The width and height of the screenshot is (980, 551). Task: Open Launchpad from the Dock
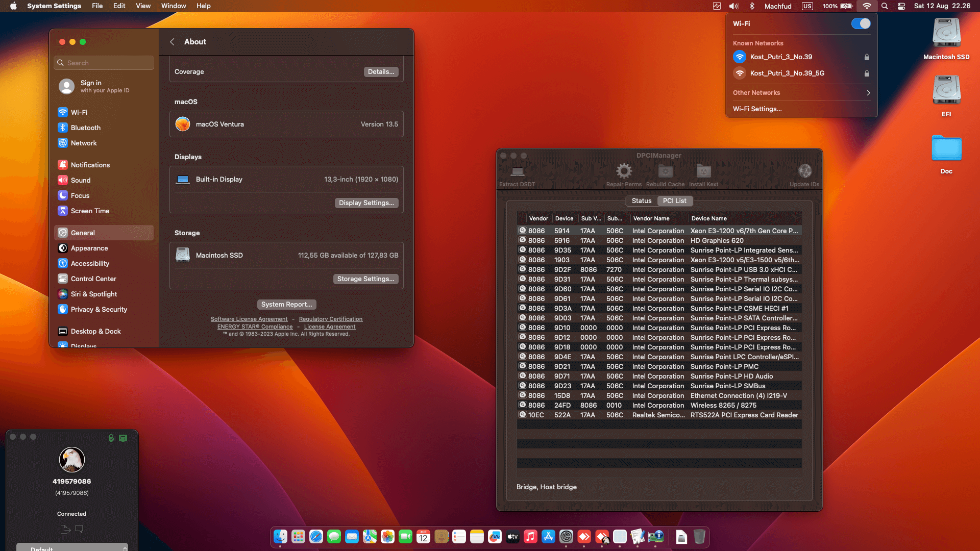pos(298,537)
